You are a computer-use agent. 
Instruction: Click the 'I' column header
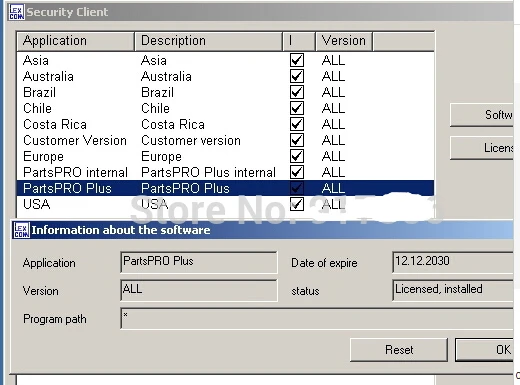point(299,41)
